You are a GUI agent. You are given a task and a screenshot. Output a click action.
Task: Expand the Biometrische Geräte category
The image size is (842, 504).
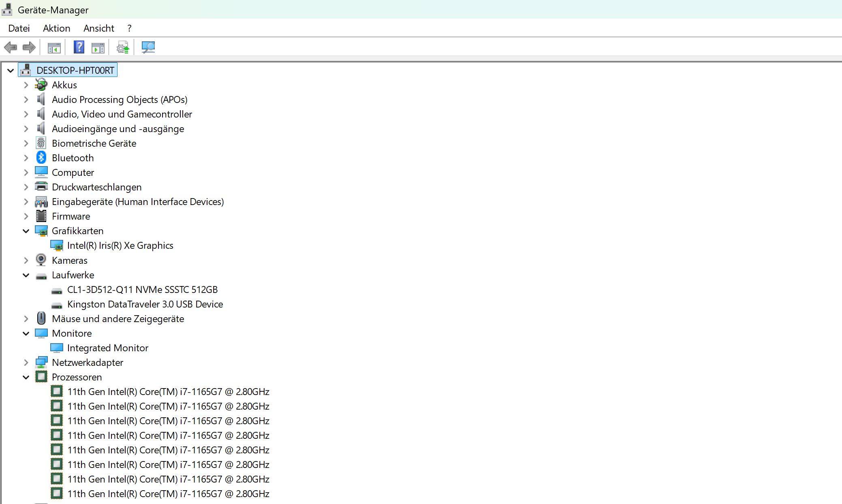(x=26, y=143)
